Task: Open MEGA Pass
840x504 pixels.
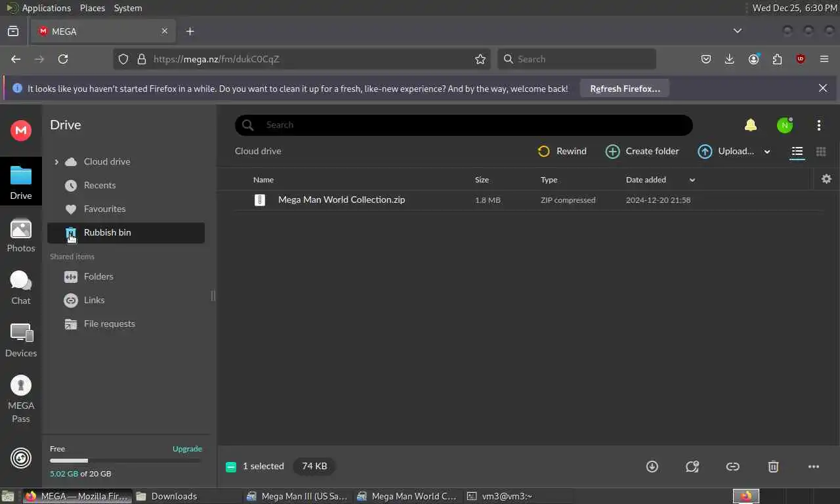Action: tap(21, 400)
